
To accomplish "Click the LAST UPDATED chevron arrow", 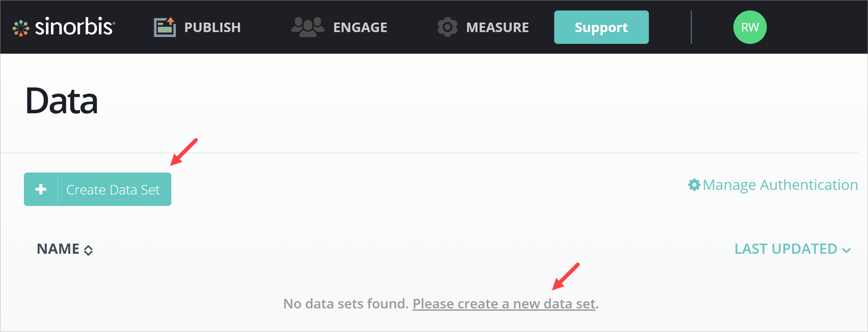I will point(846,250).
